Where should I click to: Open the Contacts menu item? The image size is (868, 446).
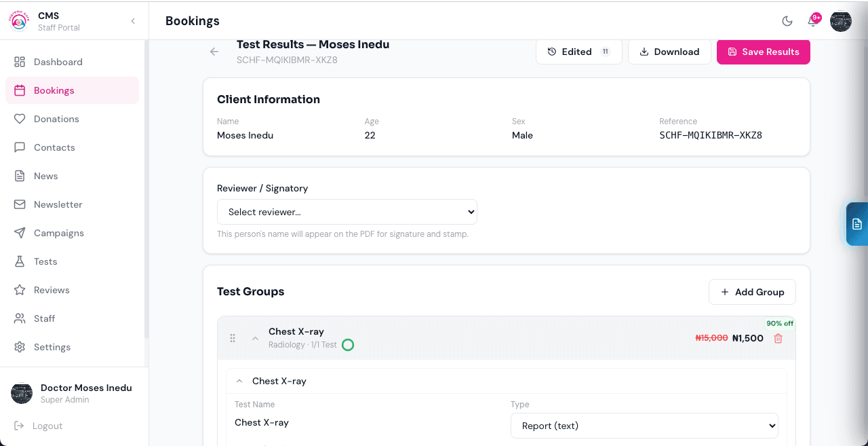[72, 147]
